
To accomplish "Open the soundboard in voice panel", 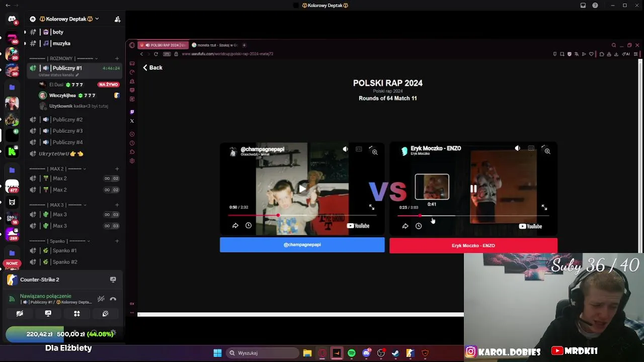I will click(105, 314).
